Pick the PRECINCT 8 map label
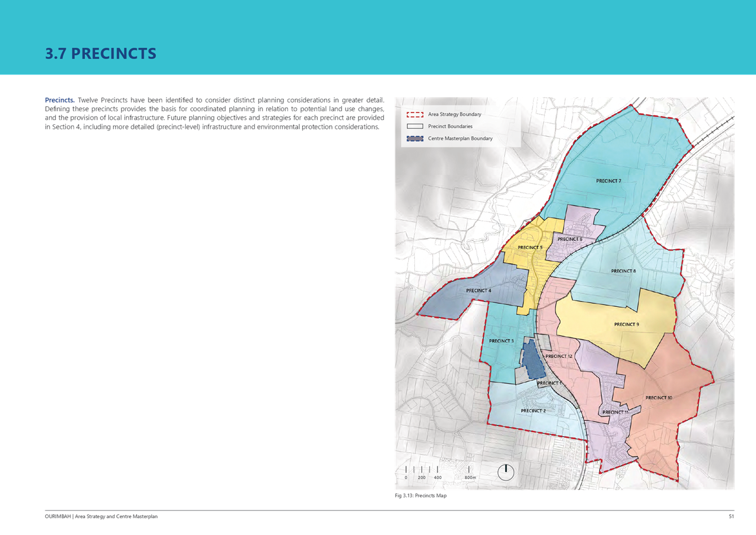Screen dimensions: 756x535 point(623,271)
